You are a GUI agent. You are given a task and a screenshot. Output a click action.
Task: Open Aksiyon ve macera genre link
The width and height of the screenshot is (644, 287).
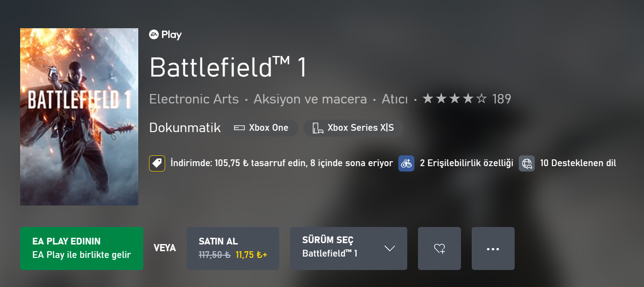click(x=310, y=99)
